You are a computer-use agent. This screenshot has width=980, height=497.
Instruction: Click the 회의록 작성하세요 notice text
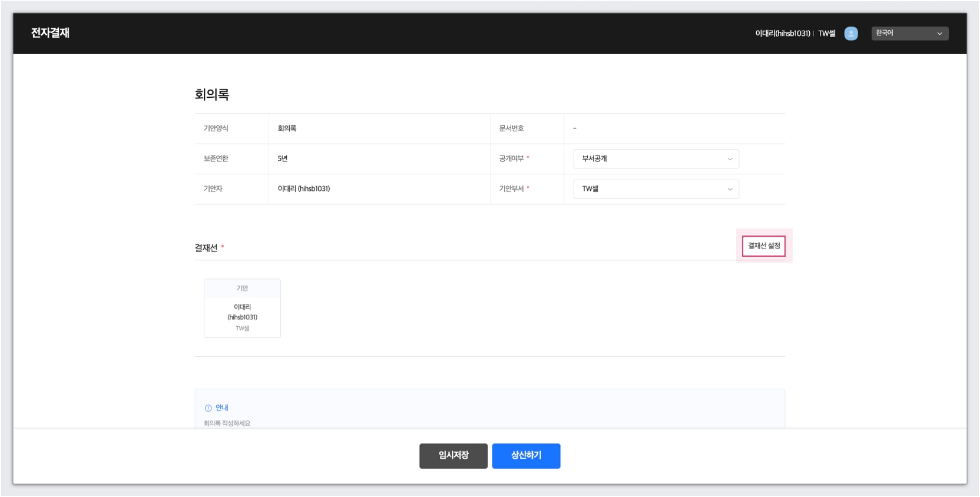227,423
